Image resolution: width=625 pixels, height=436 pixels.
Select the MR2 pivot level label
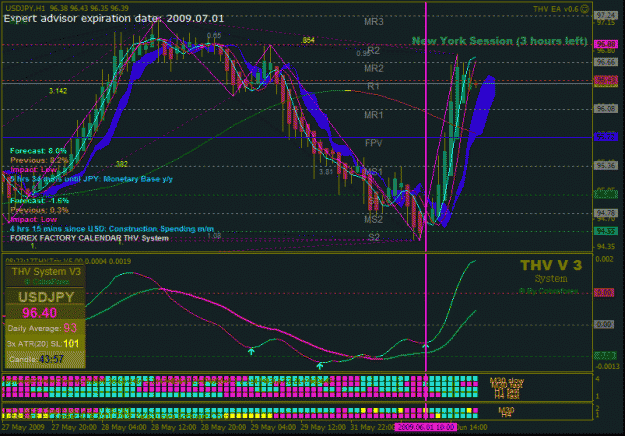[373, 68]
